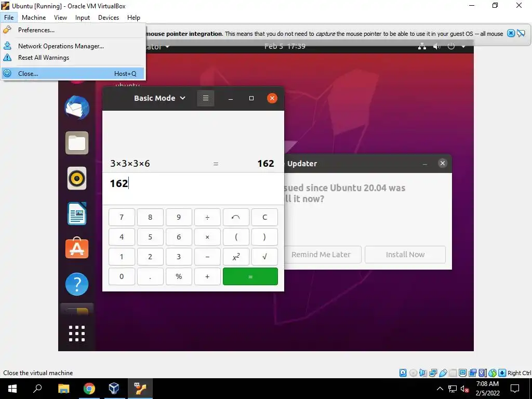Click the Ubuntu network indicator icon
The width and height of the screenshot is (532, 399).
(422, 46)
